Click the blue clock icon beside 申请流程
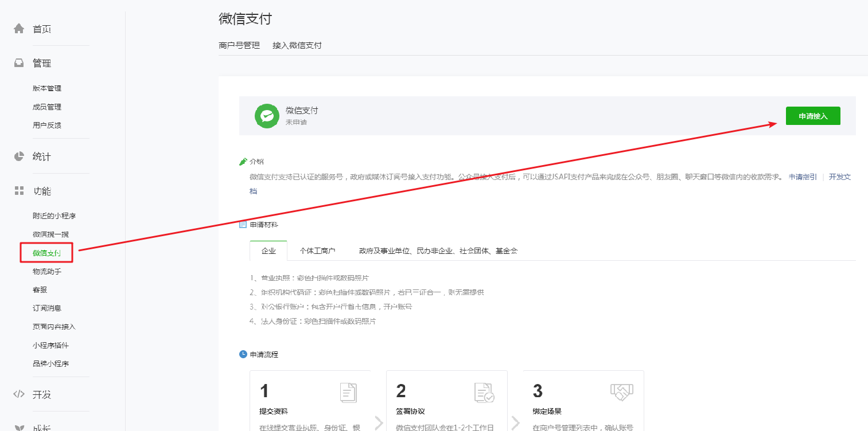The width and height of the screenshot is (868, 431). [x=243, y=354]
